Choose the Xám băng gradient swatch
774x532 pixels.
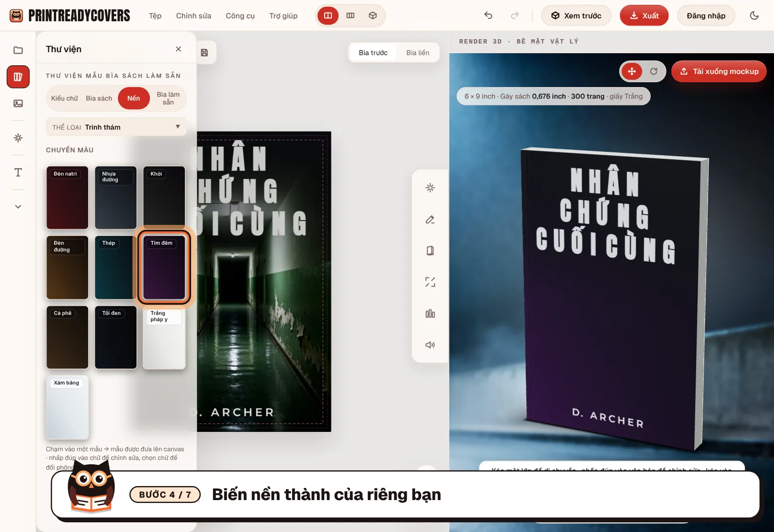67,407
